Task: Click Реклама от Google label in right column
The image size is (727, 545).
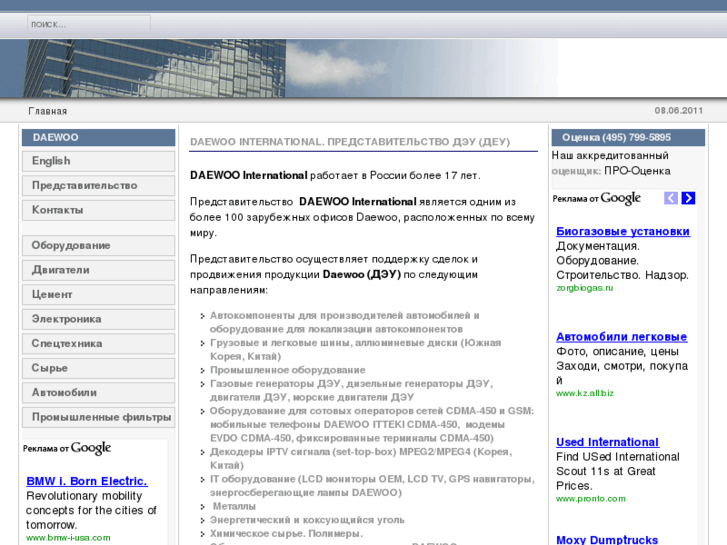Action: (x=597, y=199)
